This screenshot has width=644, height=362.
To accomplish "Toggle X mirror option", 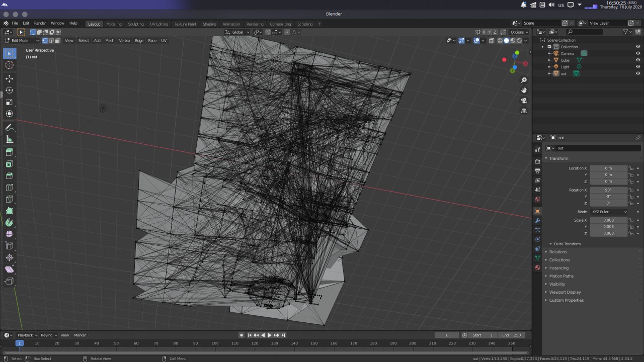I will 484,32.
